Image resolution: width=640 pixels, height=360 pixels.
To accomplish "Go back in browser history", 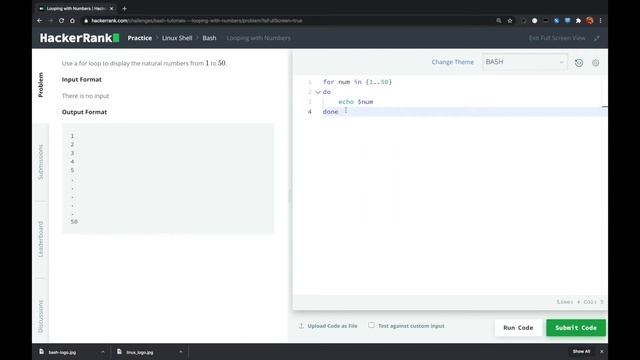I will pos(40,20).
